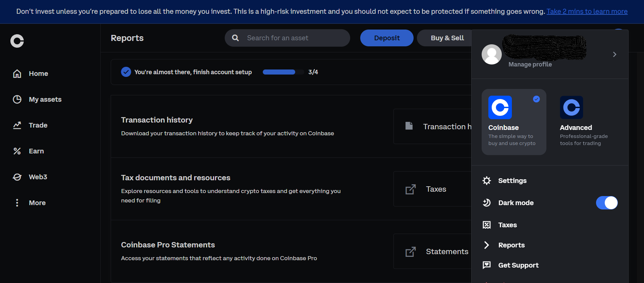Click the dark Advanced app icon
The height and width of the screenshot is (283, 644).
click(x=572, y=107)
